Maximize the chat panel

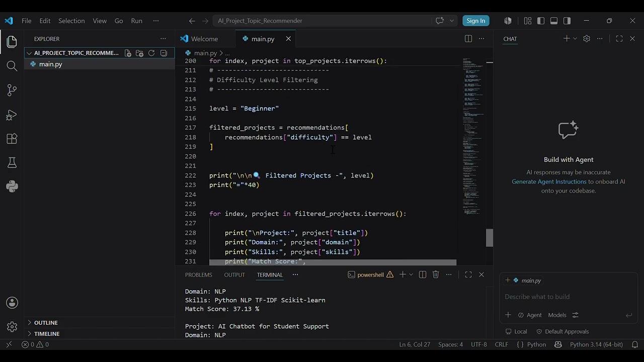coord(619,39)
